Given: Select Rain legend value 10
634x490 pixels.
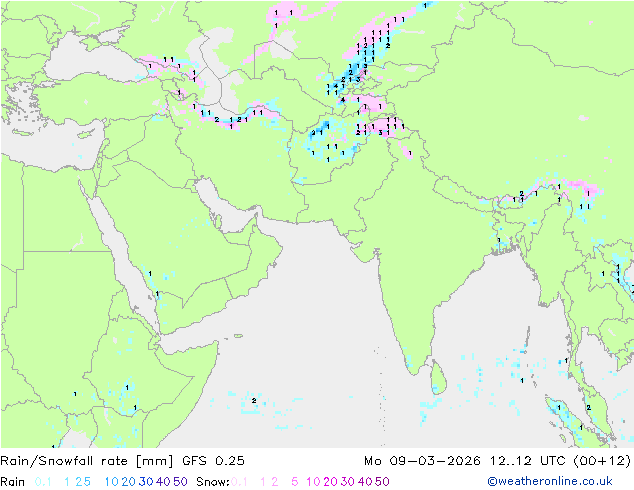Looking at the screenshot, I should 112,482.
